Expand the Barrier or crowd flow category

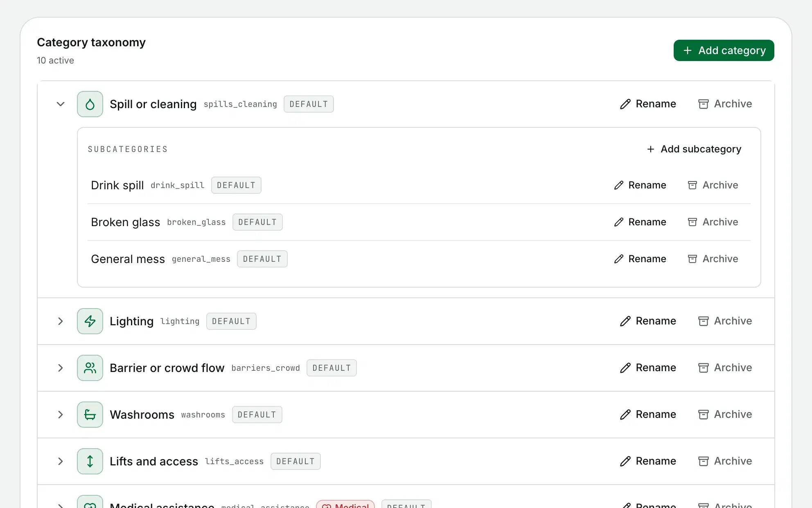(x=61, y=368)
